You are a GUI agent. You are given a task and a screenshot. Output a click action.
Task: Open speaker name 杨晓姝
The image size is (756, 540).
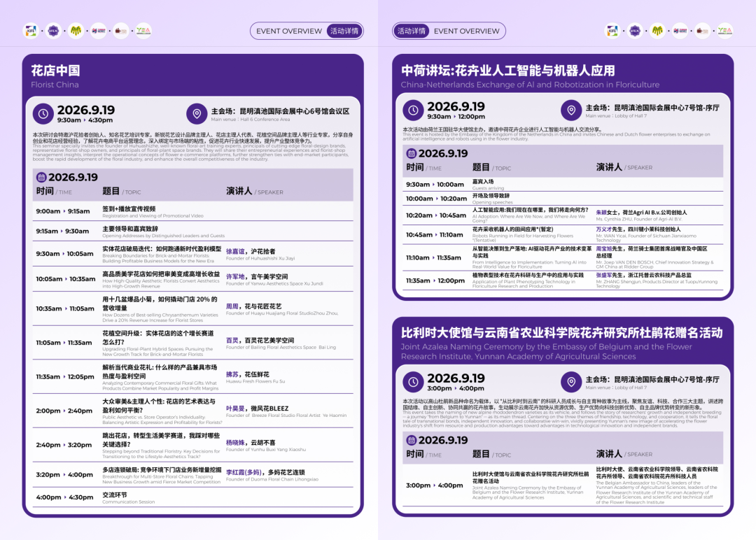(x=235, y=443)
